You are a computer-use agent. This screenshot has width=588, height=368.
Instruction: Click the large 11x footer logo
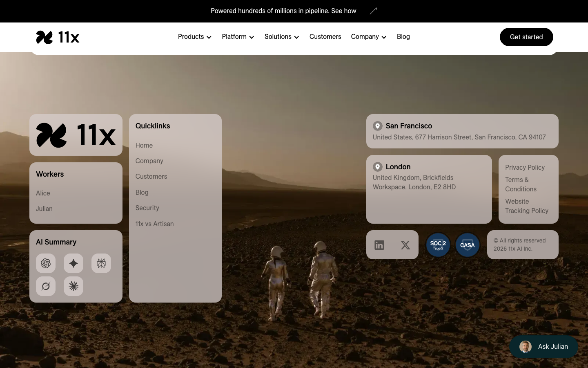pyautogui.click(x=76, y=135)
